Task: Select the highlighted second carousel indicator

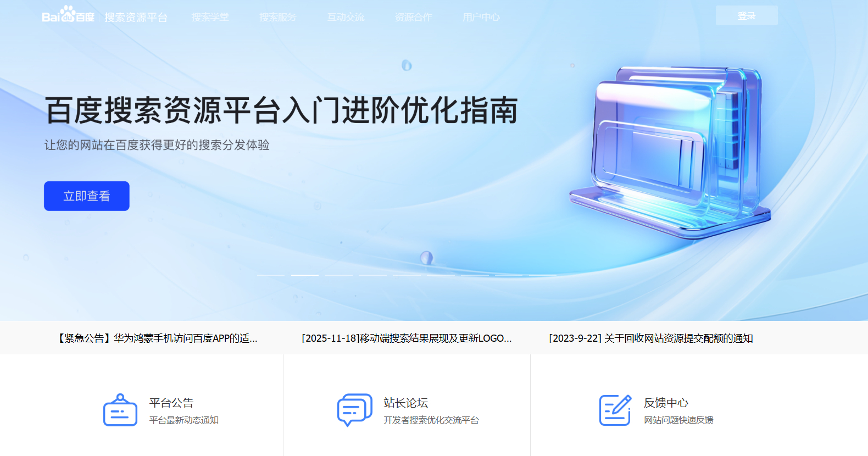Action: pos(305,275)
